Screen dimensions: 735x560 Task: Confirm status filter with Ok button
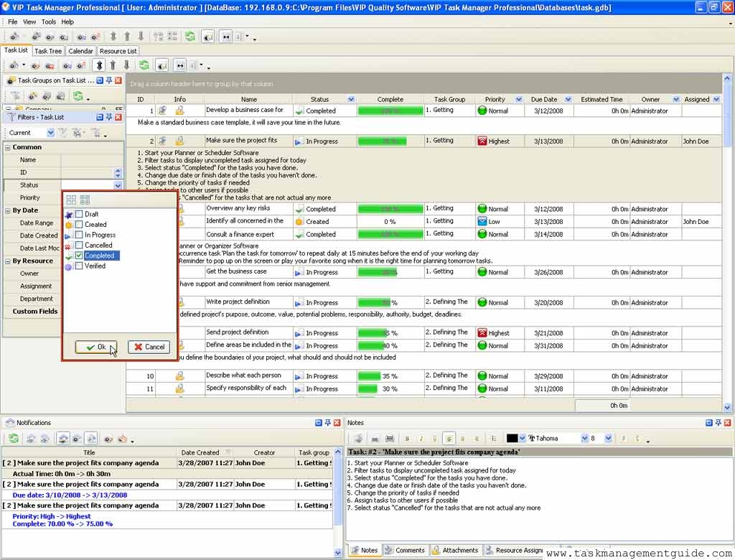(x=96, y=347)
